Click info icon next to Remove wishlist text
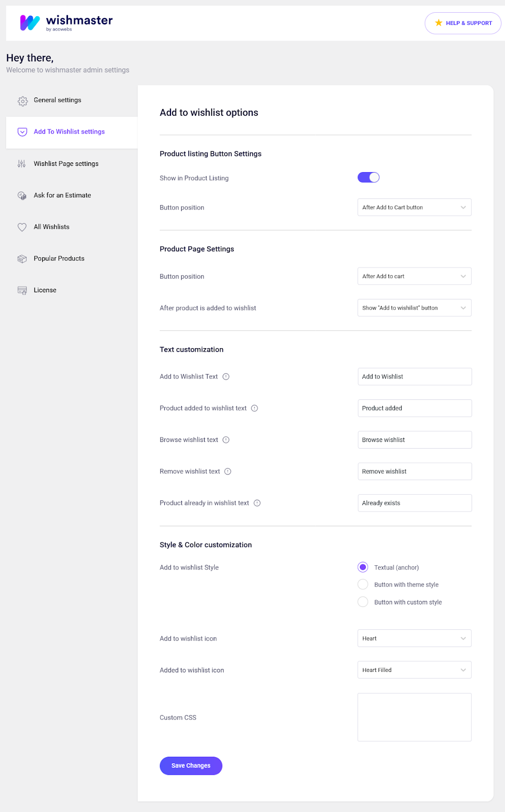Image resolution: width=505 pixels, height=812 pixels. point(228,471)
